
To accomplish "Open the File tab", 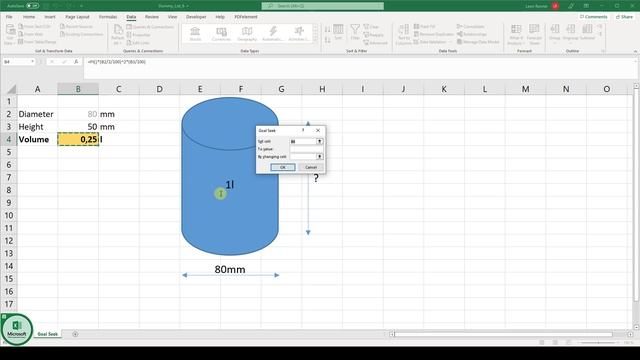I will 9,17.
